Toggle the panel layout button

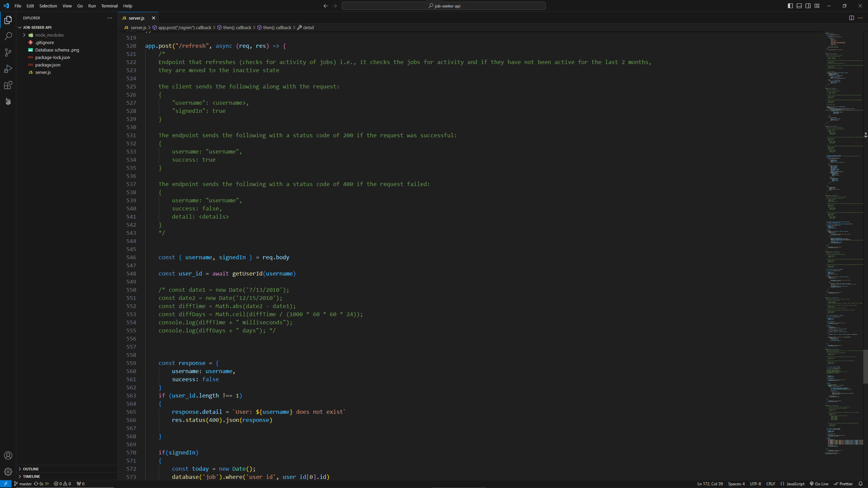(799, 6)
